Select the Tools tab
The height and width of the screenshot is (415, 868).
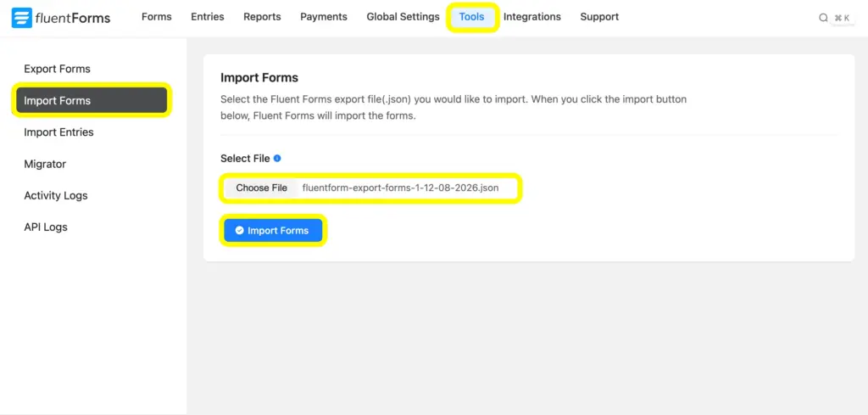[471, 17]
